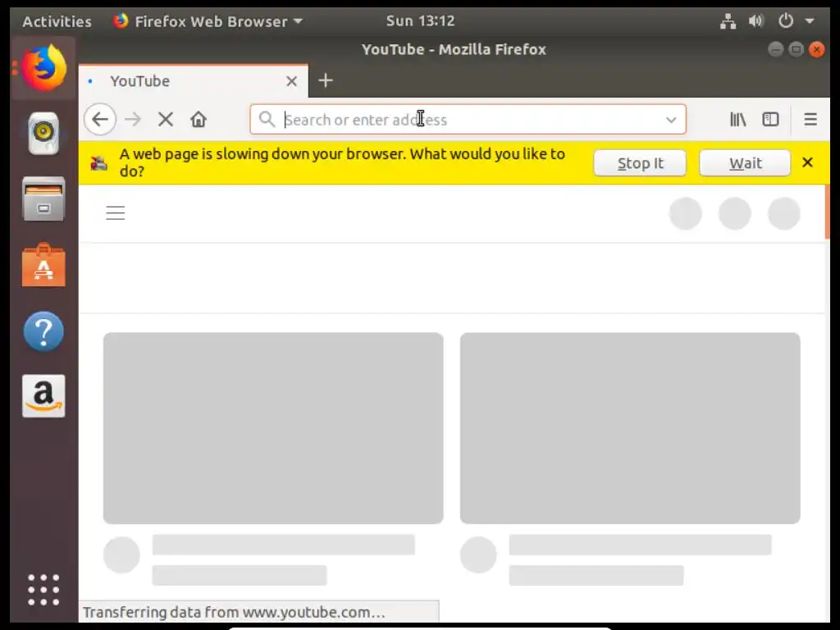Click the network status icon in top bar
840x630 pixels.
[728, 21]
